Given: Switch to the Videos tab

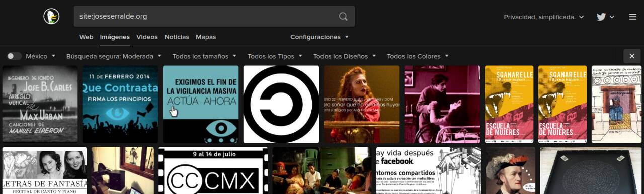Looking at the screenshot, I should 147,37.
